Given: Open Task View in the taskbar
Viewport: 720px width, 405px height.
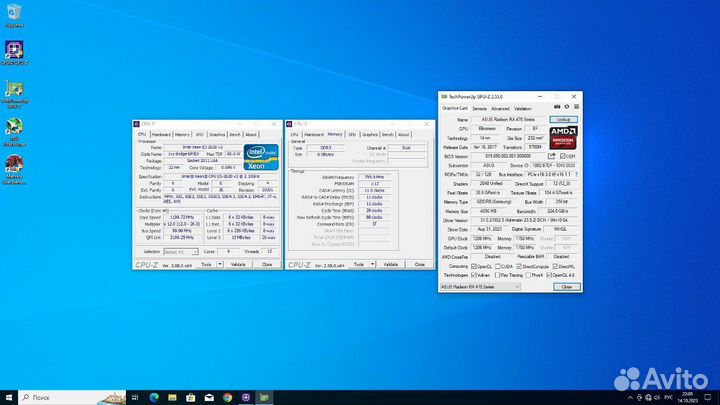Looking at the screenshot, I should tap(135, 397).
